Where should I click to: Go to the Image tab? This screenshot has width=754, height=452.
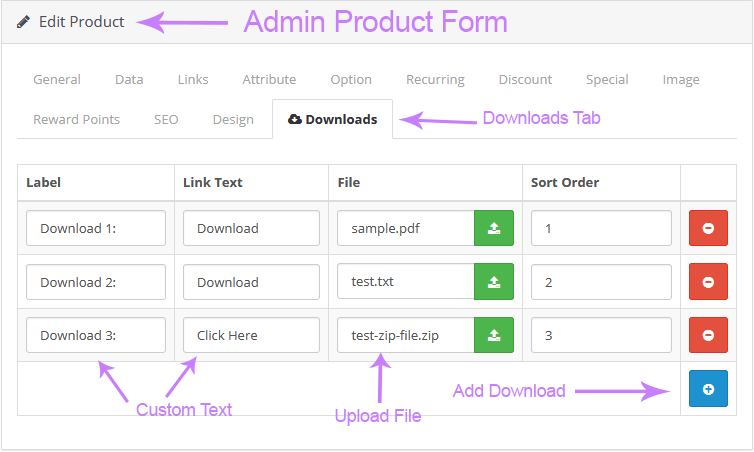click(x=681, y=79)
